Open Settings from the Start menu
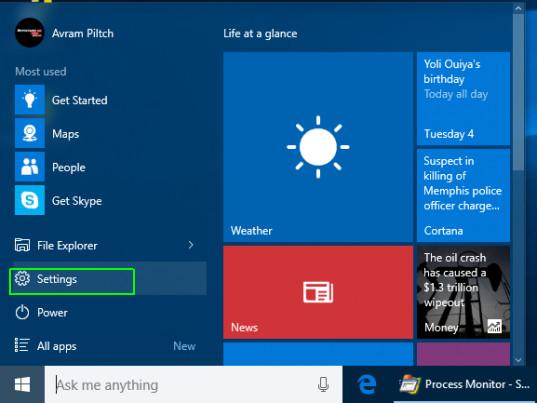The image size is (537, 403). click(110, 279)
